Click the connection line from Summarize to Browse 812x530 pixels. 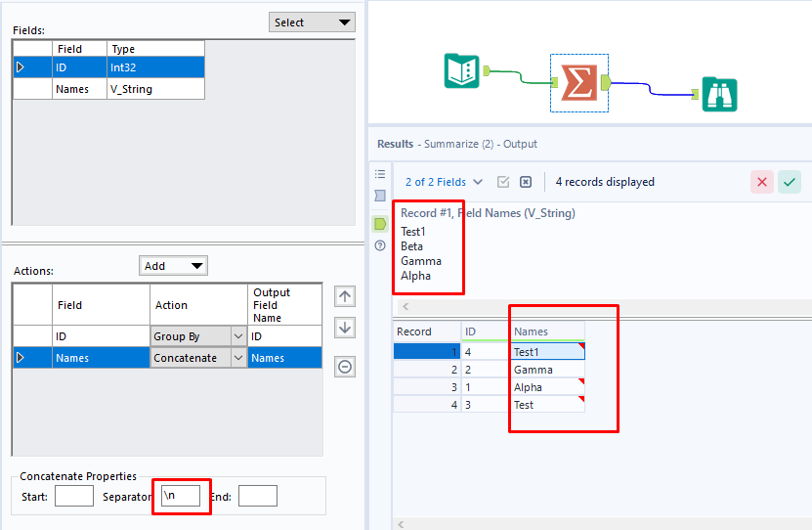pos(651,89)
